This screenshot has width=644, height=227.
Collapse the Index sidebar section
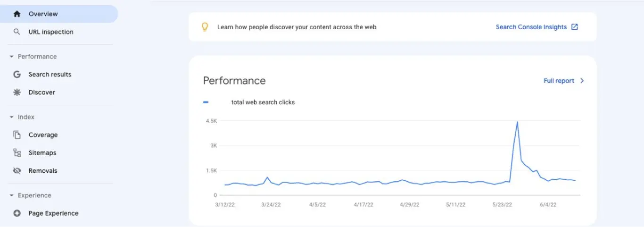coord(12,117)
